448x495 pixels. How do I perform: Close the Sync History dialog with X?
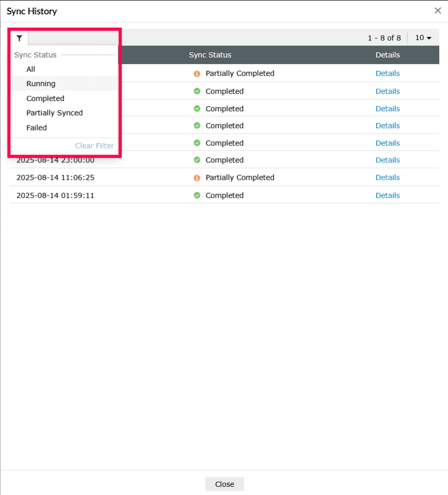[x=438, y=11]
